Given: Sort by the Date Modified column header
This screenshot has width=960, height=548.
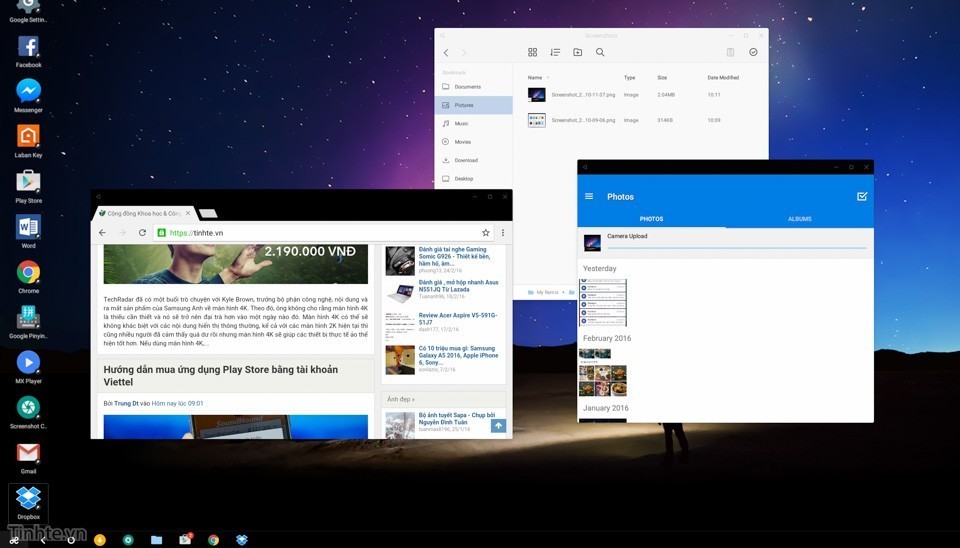Looking at the screenshot, I should (x=723, y=78).
